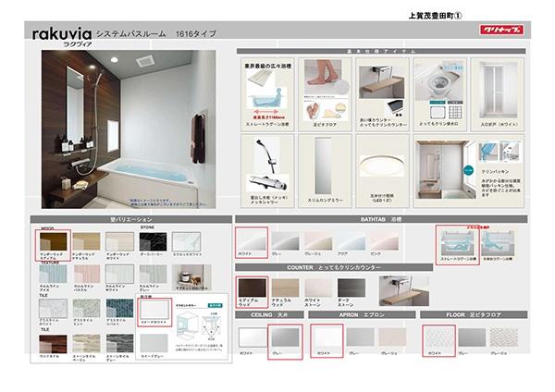Select the white glass tile wall swatch

pos(53,308)
